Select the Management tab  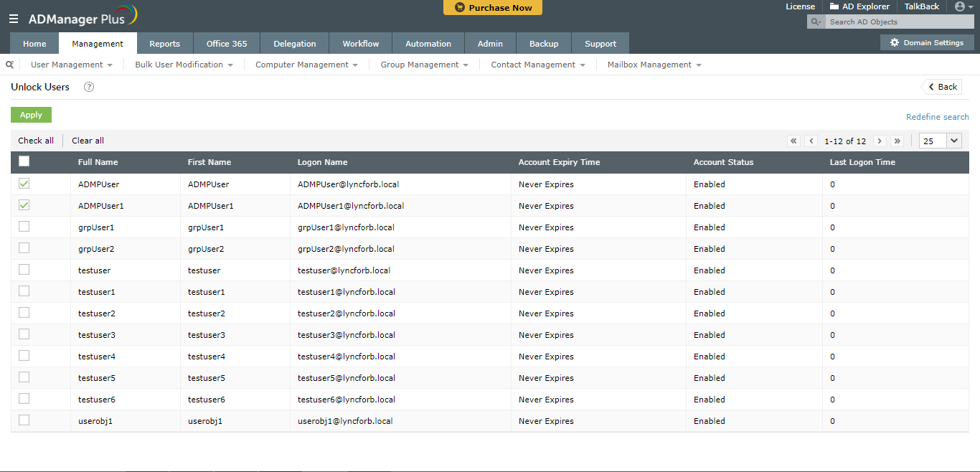point(98,44)
